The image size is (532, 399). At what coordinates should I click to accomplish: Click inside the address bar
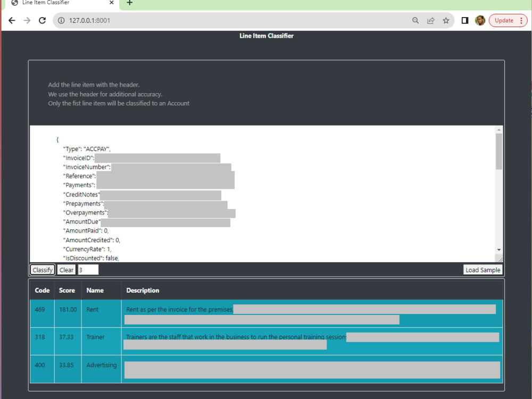(x=213, y=20)
